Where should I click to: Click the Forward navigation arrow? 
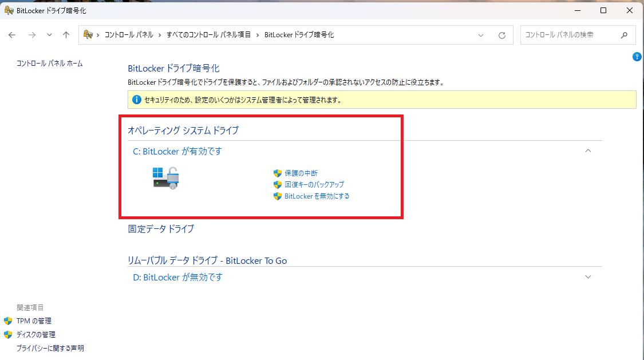31,35
